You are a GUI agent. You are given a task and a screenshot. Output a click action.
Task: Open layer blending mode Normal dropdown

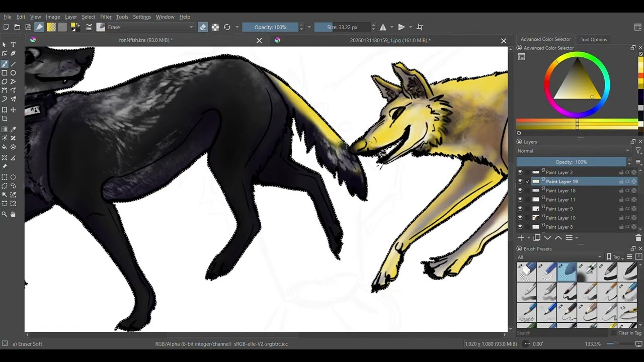click(574, 151)
